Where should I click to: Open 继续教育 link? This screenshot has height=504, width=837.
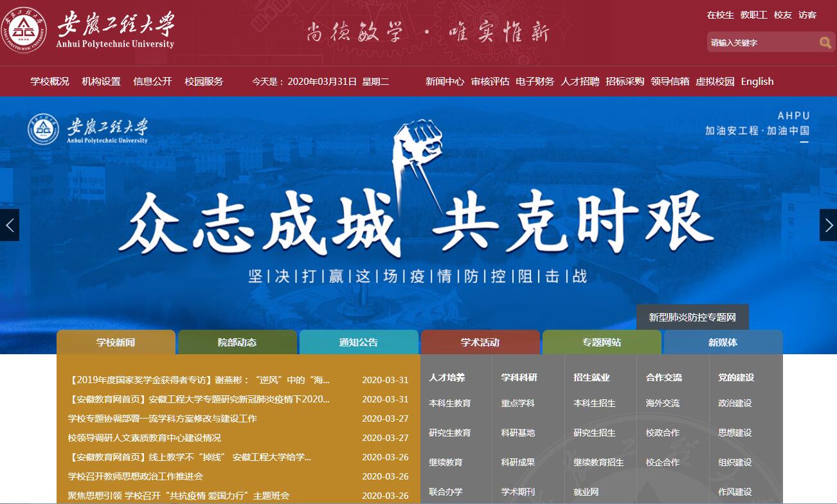tap(446, 462)
